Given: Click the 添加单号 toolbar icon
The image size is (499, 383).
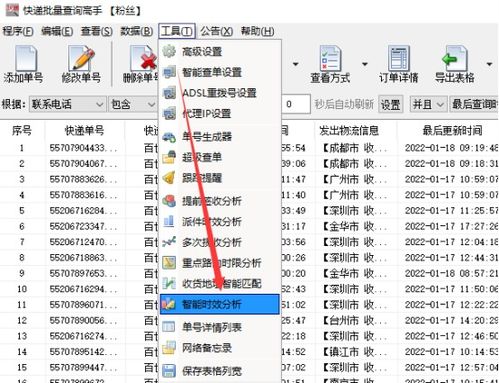Looking at the screenshot, I should click(x=26, y=58).
